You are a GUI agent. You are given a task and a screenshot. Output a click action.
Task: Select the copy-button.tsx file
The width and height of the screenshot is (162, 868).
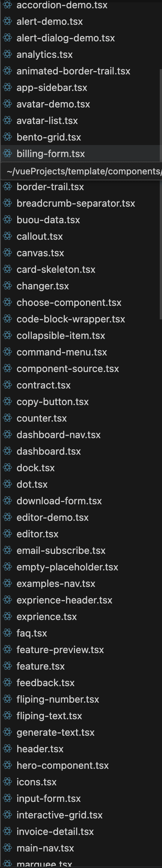tap(80, 402)
